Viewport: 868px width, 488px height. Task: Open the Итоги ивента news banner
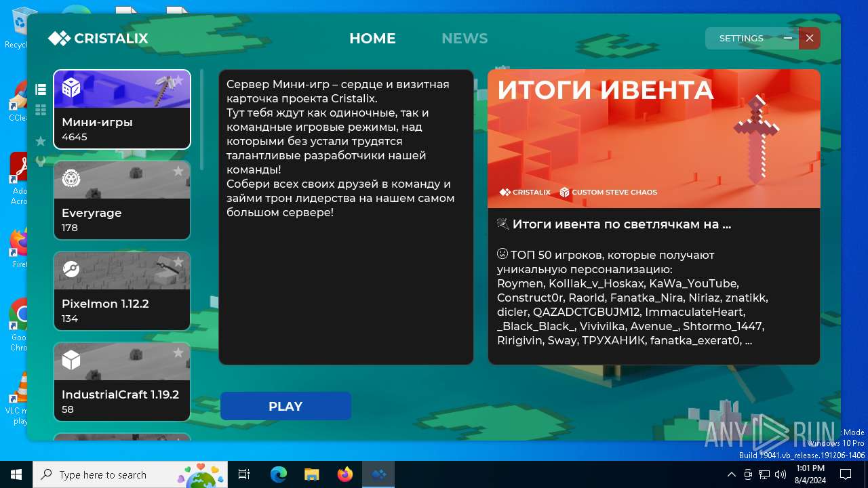pos(654,138)
